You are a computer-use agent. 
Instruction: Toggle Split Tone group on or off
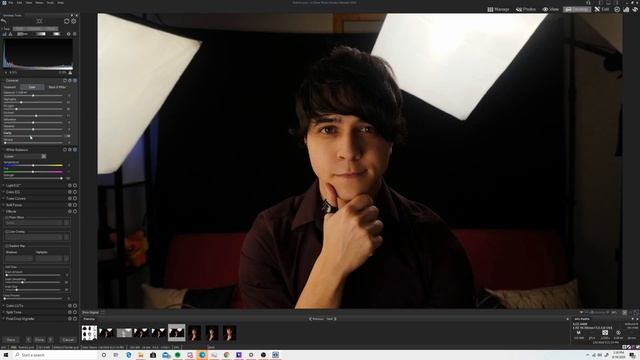coord(75,312)
